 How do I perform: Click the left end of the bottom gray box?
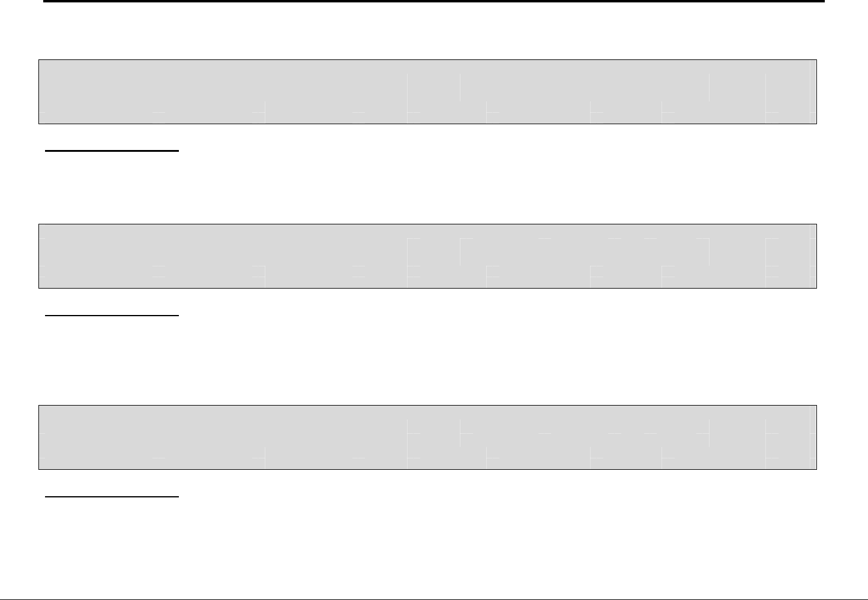43,437
